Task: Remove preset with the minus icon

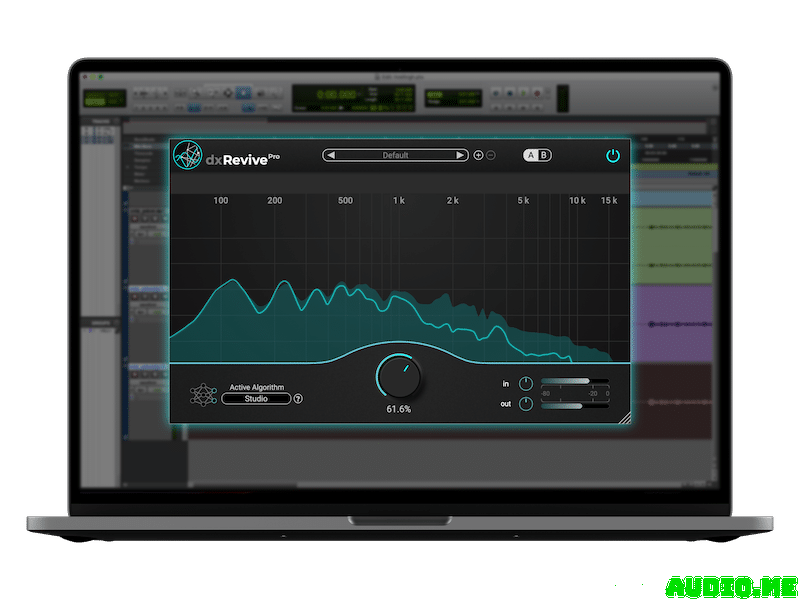Action: [x=491, y=155]
